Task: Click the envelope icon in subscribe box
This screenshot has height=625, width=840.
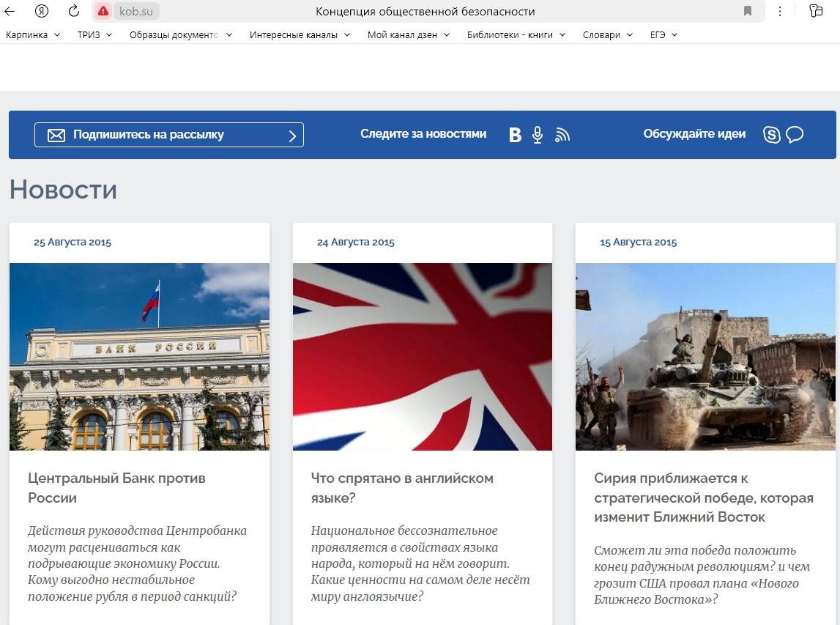Action: [x=56, y=135]
